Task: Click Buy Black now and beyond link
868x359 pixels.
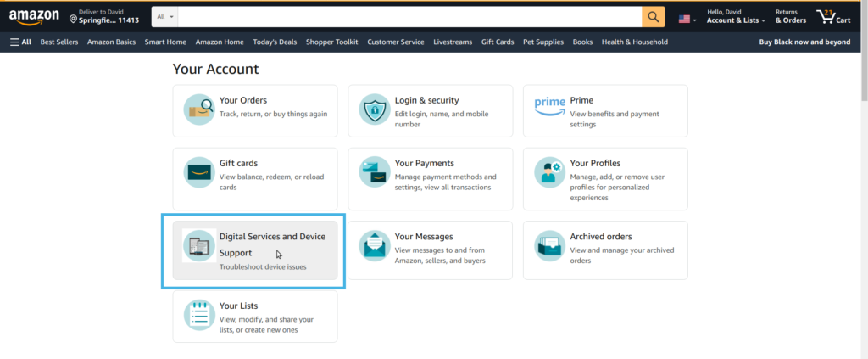Action: [804, 42]
